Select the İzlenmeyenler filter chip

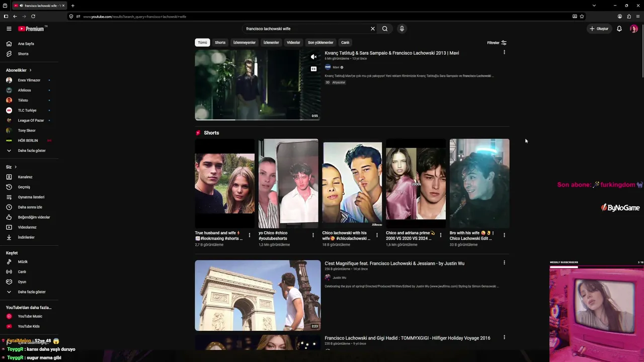pyautogui.click(x=245, y=43)
